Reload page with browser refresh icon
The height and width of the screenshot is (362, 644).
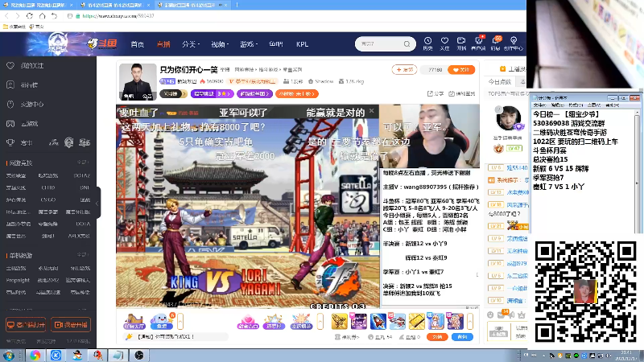30,16
